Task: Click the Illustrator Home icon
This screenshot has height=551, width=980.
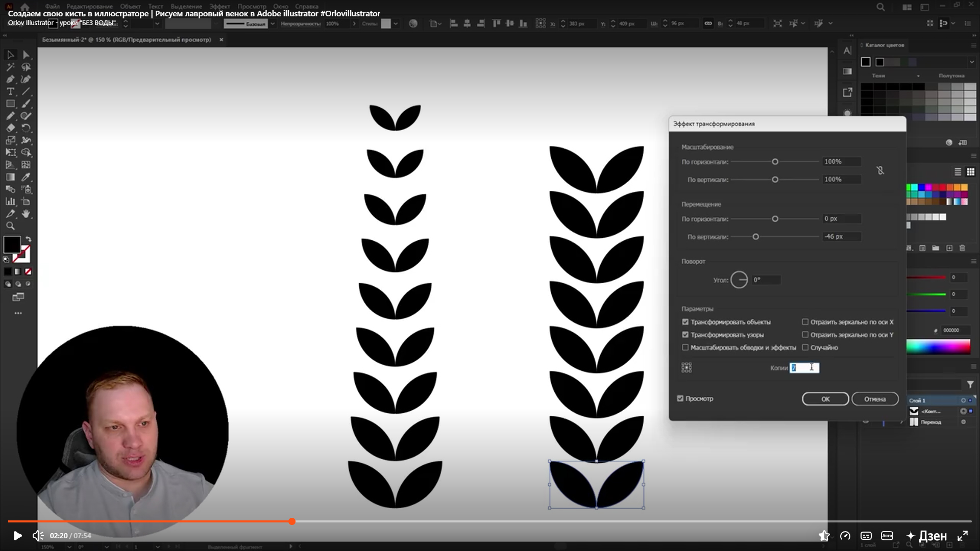Action: [x=24, y=7]
